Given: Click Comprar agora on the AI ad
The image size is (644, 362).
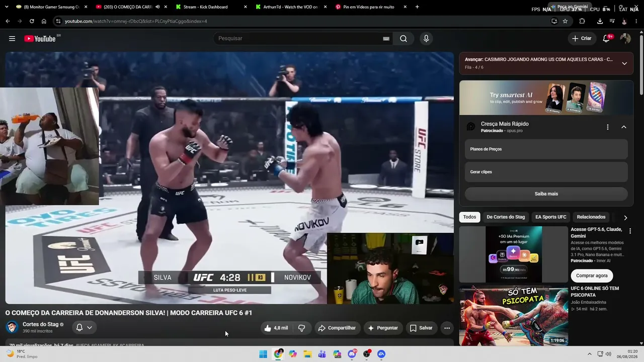Looking at the screenshot, I should tap(592, 276).
